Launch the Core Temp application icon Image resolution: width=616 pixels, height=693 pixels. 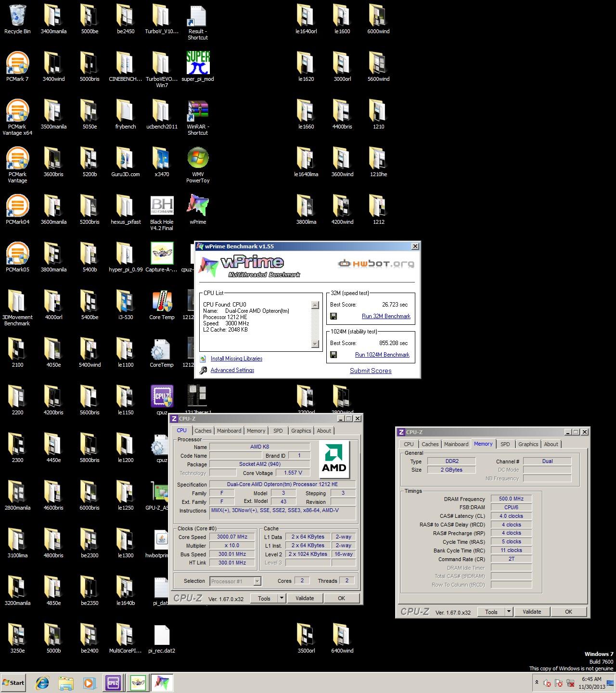coord(162,305)
